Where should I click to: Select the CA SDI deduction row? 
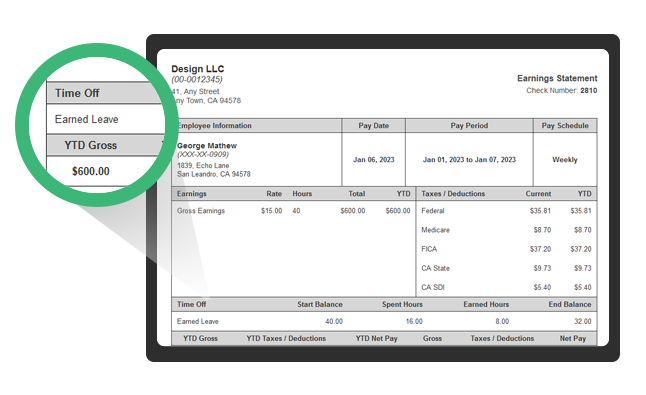pos(506,287)
